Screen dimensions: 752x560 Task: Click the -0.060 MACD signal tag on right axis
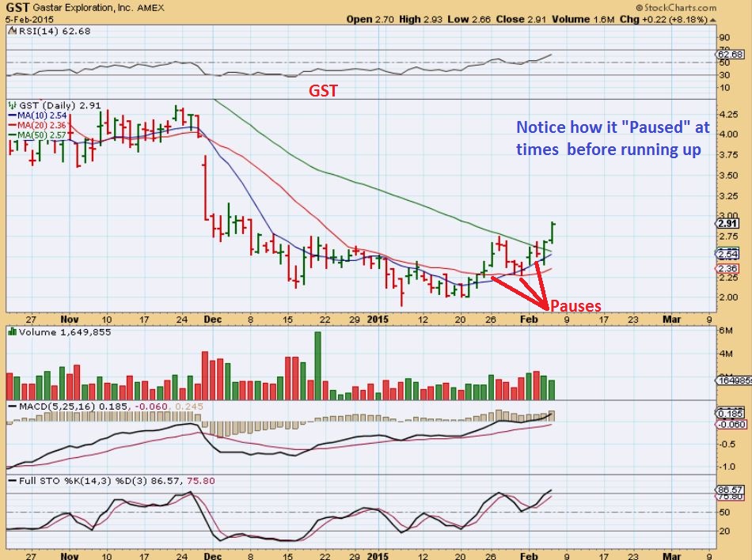731,425
